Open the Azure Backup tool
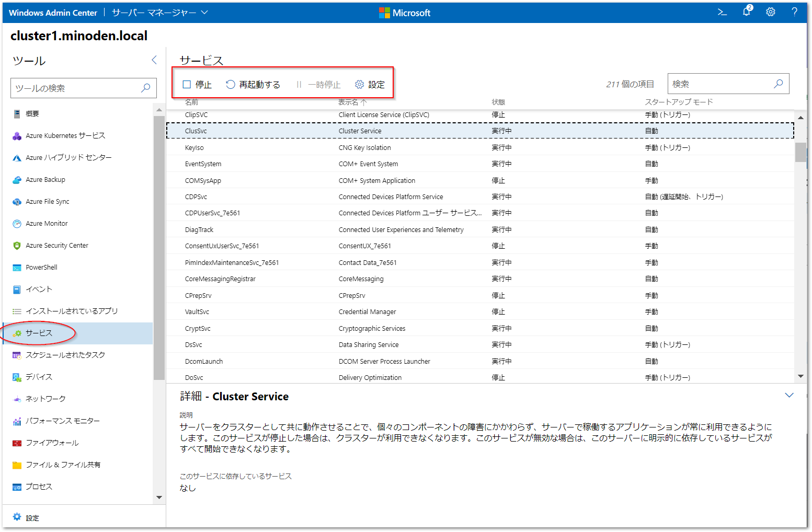This screenshot has height=532, width=812. (45, 179)
